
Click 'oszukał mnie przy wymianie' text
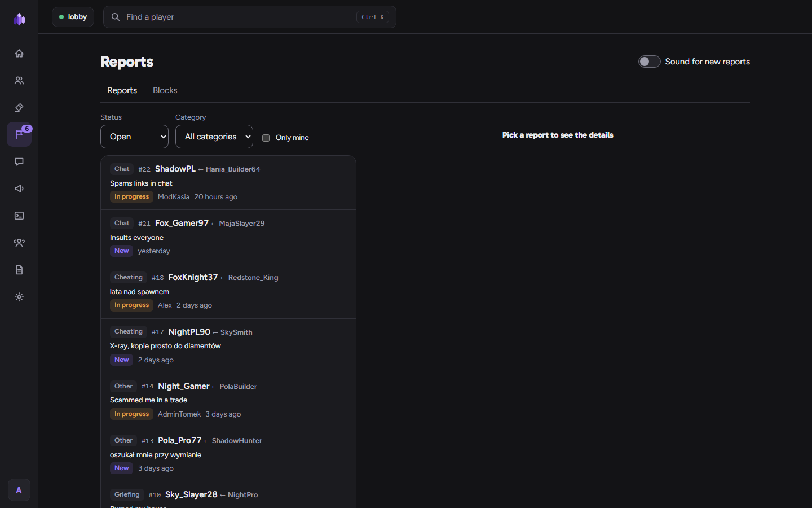(156, 455)
